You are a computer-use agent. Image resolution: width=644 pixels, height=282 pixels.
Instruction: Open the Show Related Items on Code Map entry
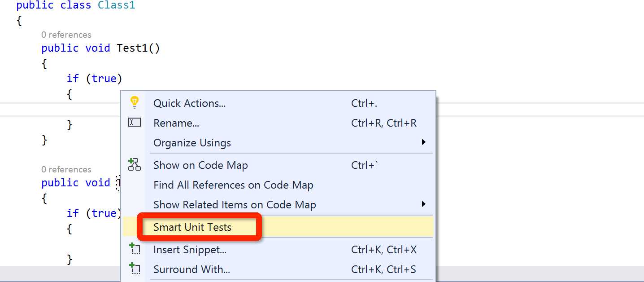[x=235, y=205]
